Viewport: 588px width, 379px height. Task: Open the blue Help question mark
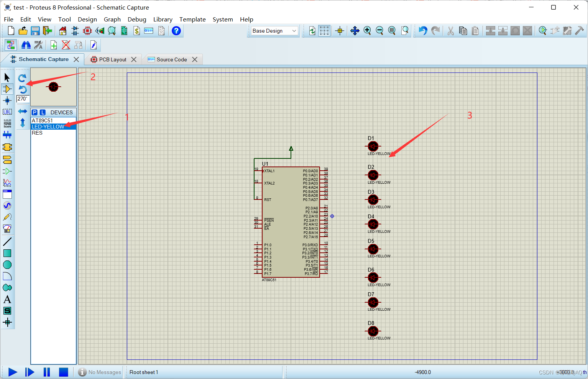[176, 31]
